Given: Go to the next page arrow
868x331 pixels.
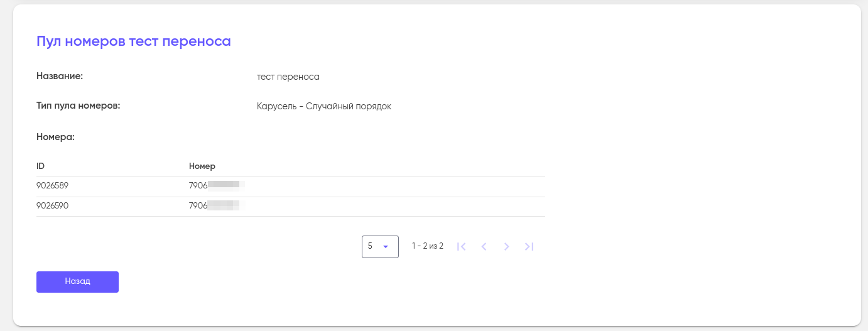Looking at the screenshot, I should [506, 247].
